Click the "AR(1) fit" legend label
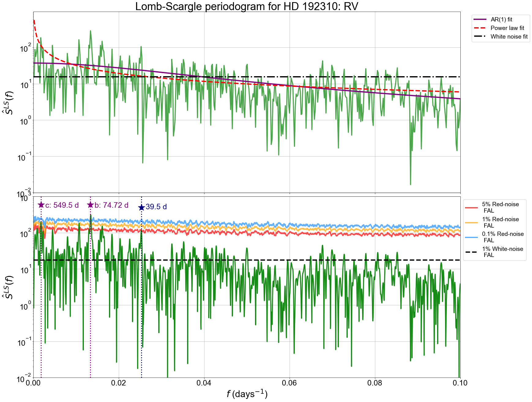 tap(501, 20)
